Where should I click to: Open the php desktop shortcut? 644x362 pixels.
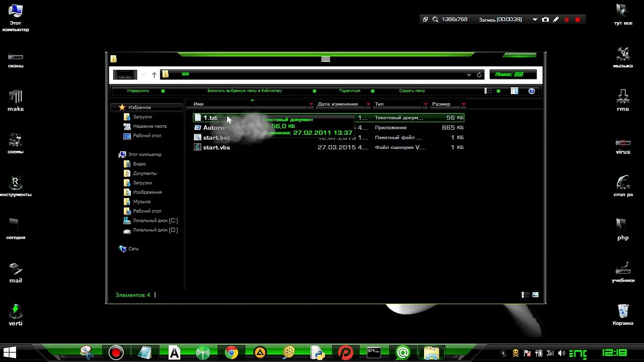(x=623, y=229)
